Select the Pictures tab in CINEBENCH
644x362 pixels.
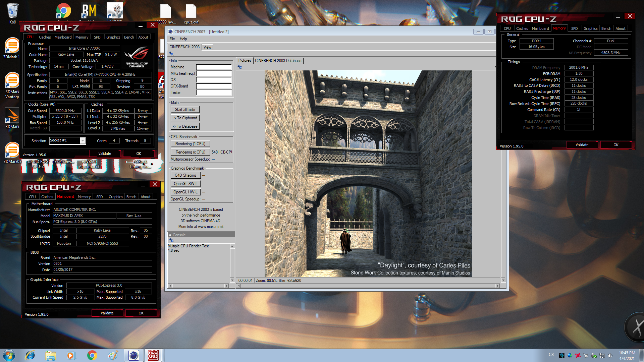tap(245, 60)
